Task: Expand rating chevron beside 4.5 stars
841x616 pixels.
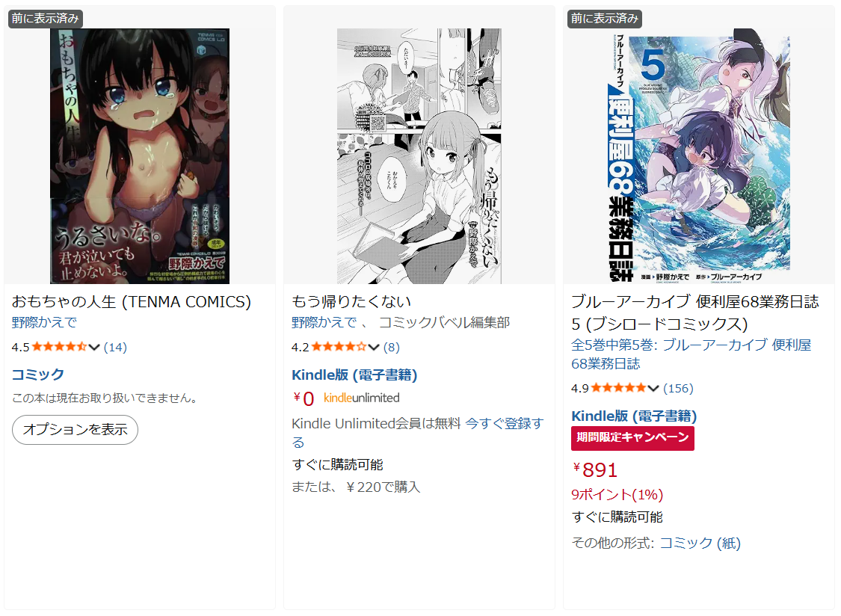Action: pyautogui.click(x=94, y=347)
